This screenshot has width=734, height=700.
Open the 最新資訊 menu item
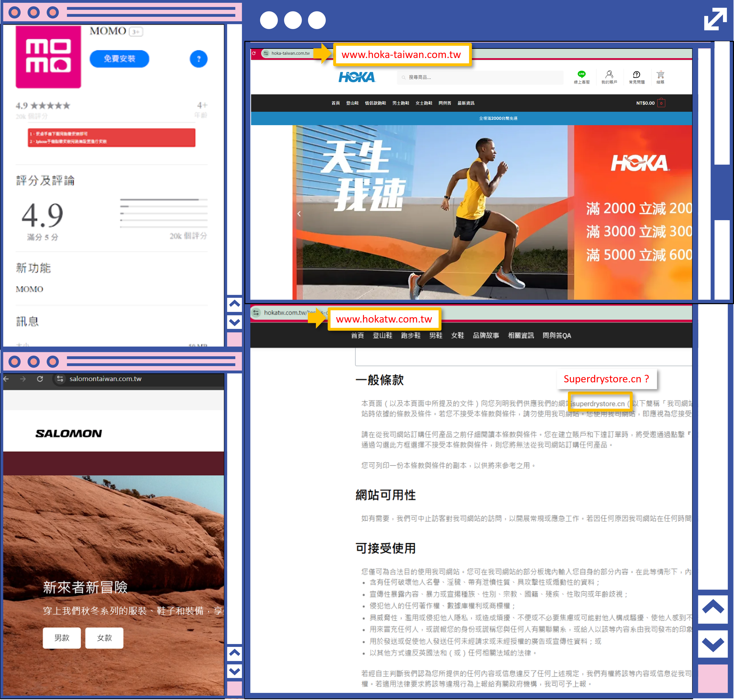(466, 103)
